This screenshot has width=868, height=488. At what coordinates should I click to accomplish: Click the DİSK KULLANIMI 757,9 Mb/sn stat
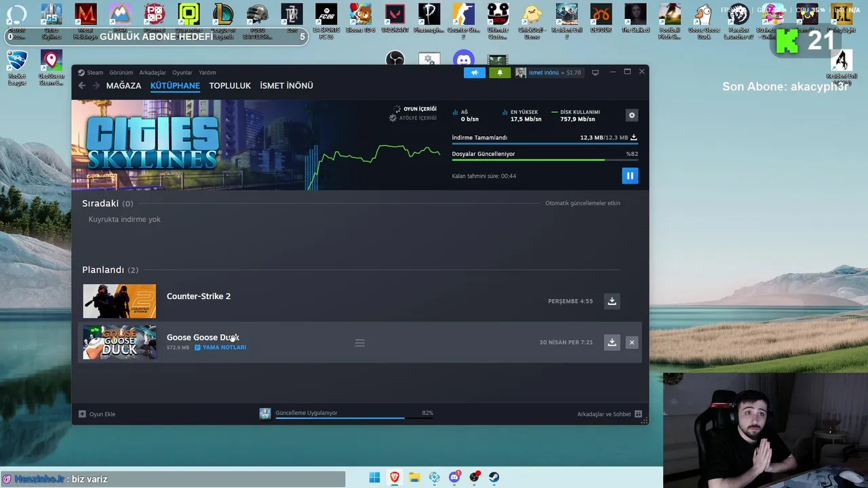(576, 116)
